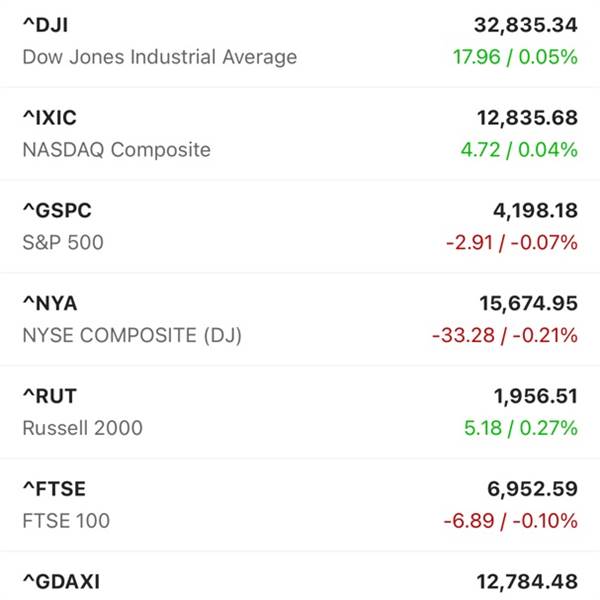This screenshot has width=600, height=600.
Task: Select the NASDAQ Composite name
Action: click(x=116, y=150)
